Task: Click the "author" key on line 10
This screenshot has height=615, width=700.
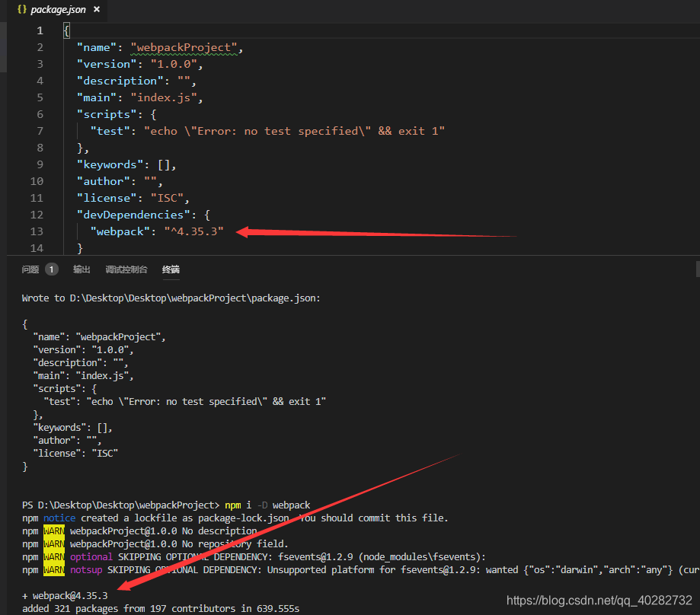Action: (x=104, y=181)
